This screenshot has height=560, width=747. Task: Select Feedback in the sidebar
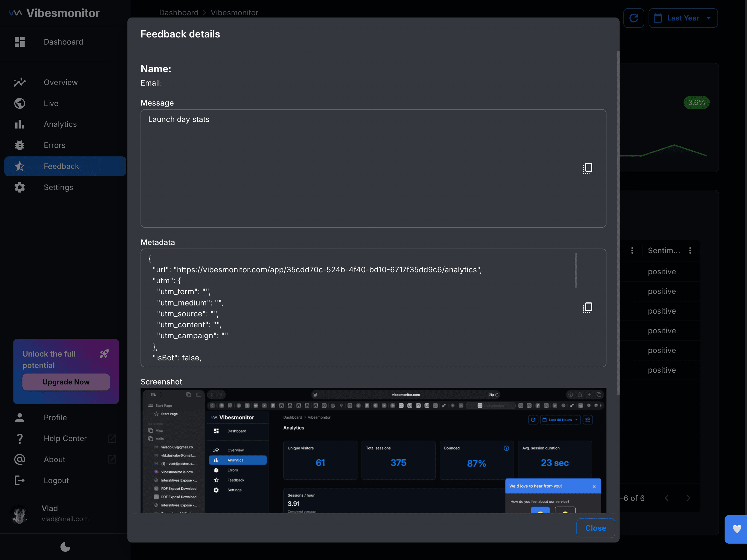tap(61, 166)
